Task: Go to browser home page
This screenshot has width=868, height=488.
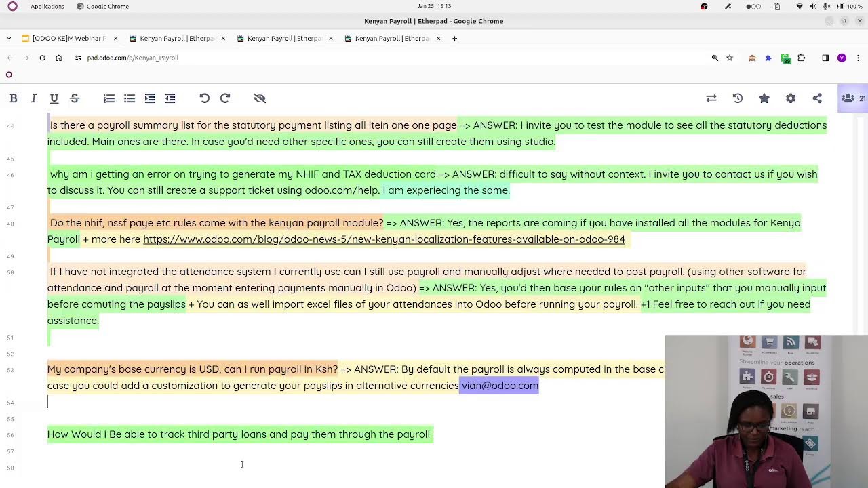Action: click(58, 58)
